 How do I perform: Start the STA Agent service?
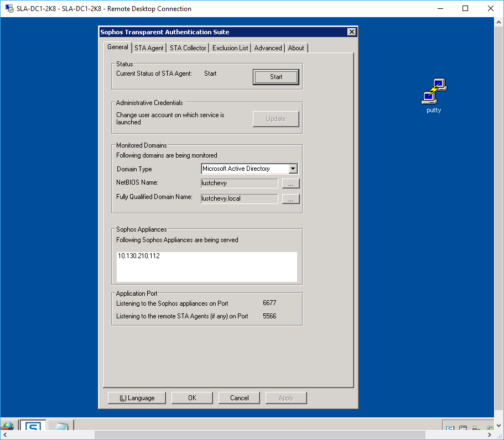[276, 77]
